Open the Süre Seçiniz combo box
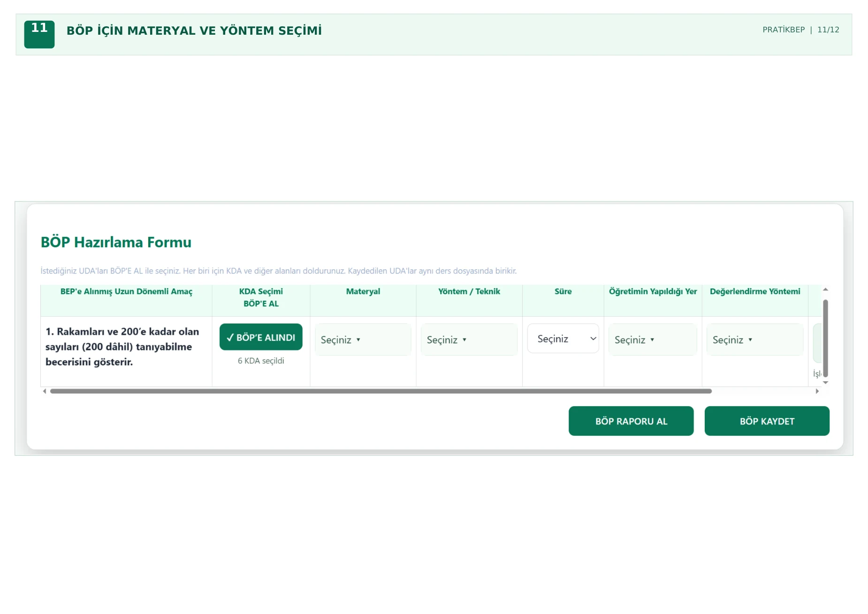 tap(563, 338)
